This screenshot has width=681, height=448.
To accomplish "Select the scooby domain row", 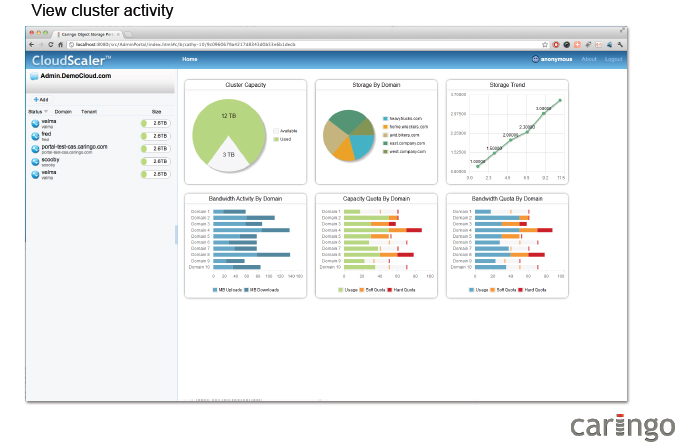I will (100, 162).
